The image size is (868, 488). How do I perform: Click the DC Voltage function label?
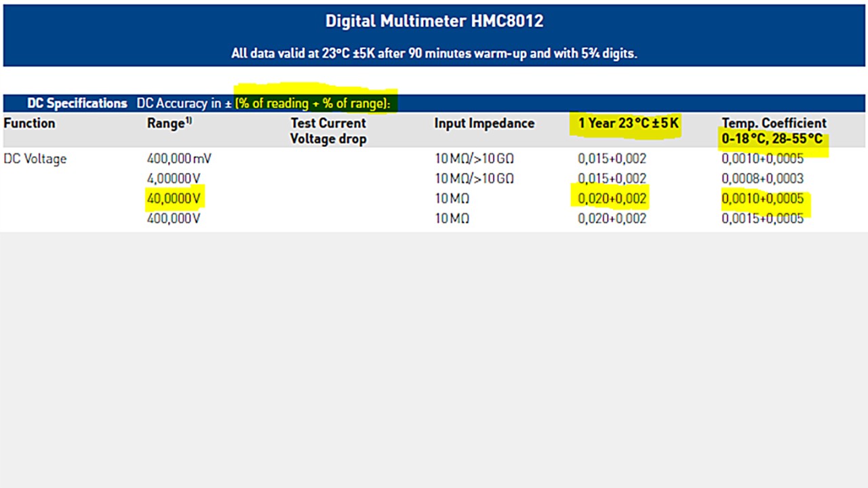(x=35, y=159)
